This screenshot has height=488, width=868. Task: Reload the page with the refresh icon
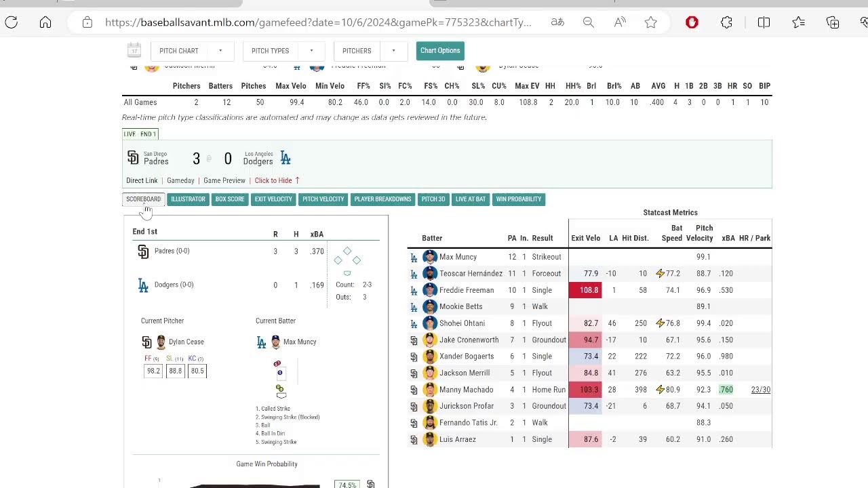[12, 22]
